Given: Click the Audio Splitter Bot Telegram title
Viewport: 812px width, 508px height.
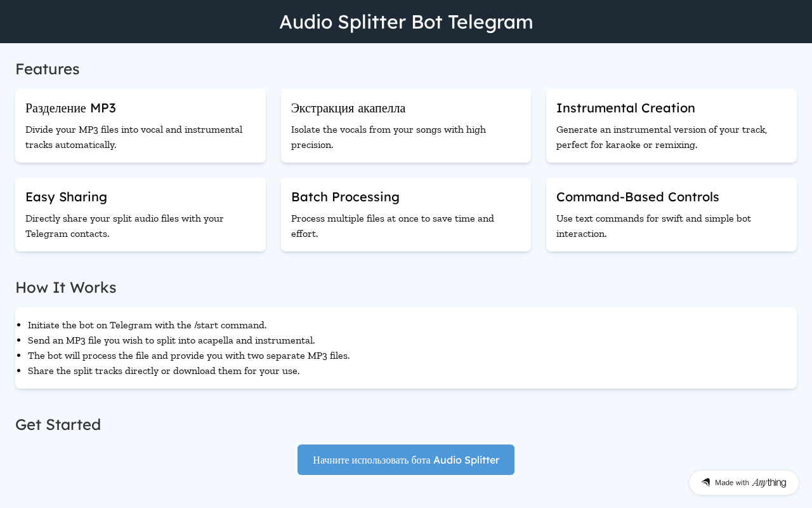Looking at the screenshot, I should tap(406, 22).
